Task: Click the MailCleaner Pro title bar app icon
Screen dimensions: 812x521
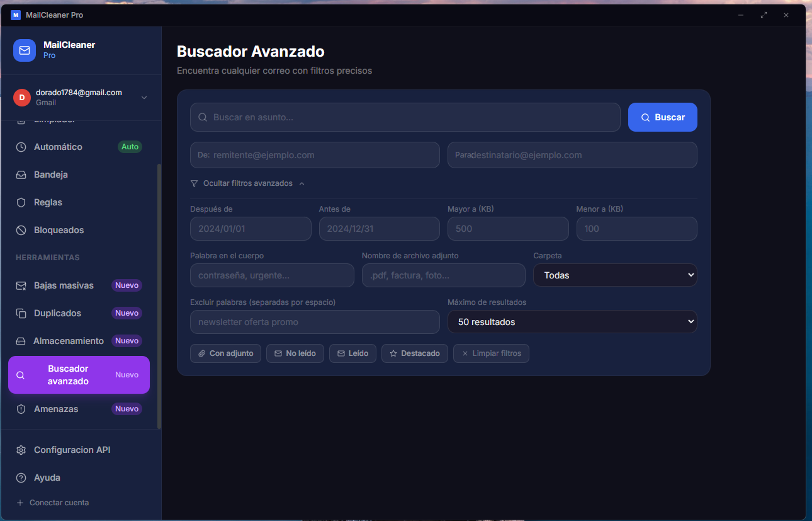Action: click(x=16, y=14)
